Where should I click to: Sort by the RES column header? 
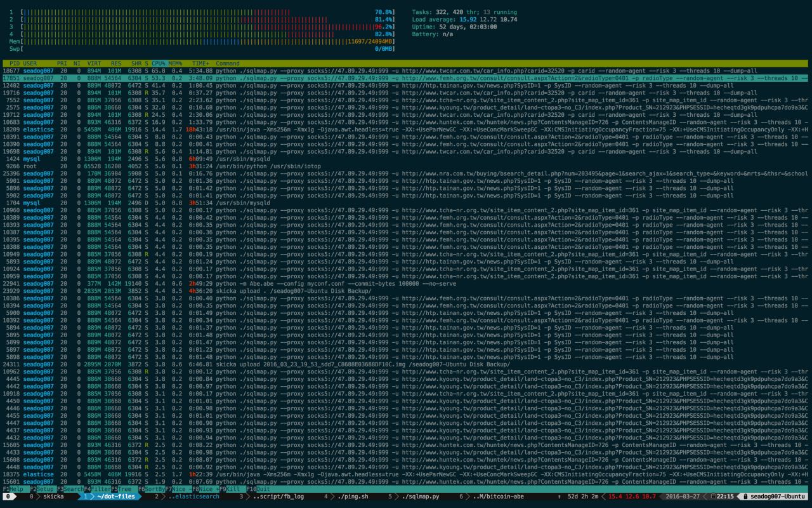(x=115, y=63)
